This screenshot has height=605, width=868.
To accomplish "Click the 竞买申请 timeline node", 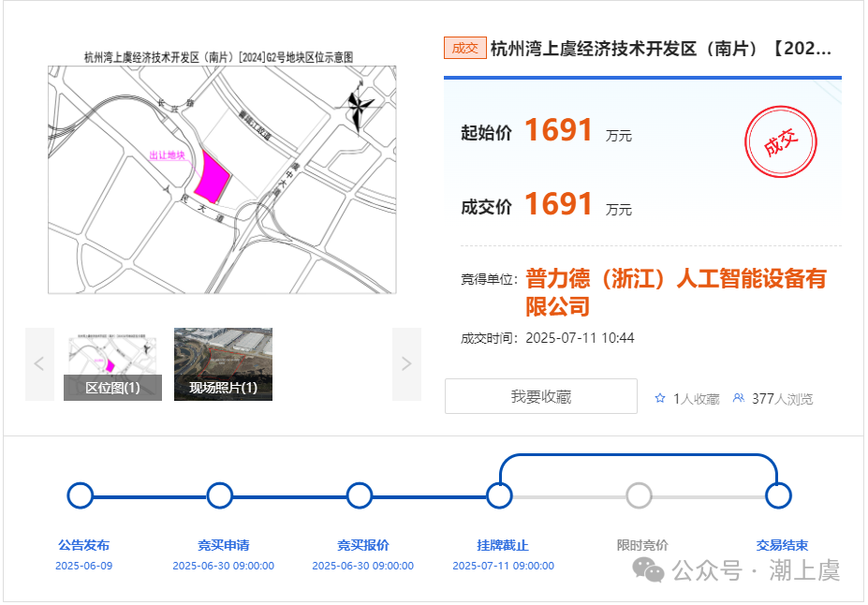I will coord(220,495).
